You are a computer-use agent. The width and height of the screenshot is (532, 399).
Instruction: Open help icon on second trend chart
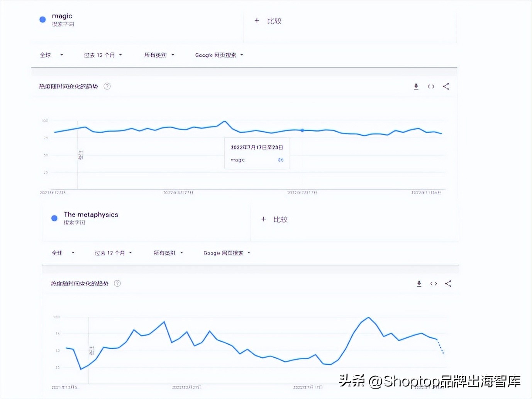tap(117, 283)
